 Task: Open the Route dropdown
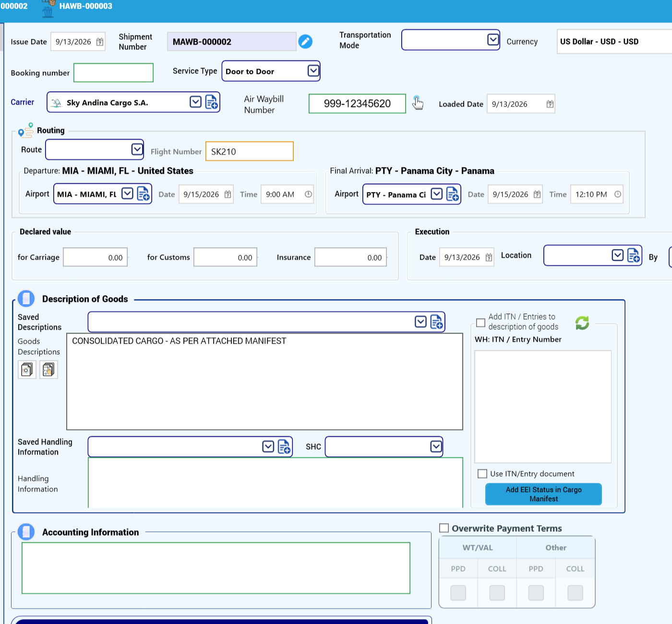pyautogui.click(x=137, y=149)
